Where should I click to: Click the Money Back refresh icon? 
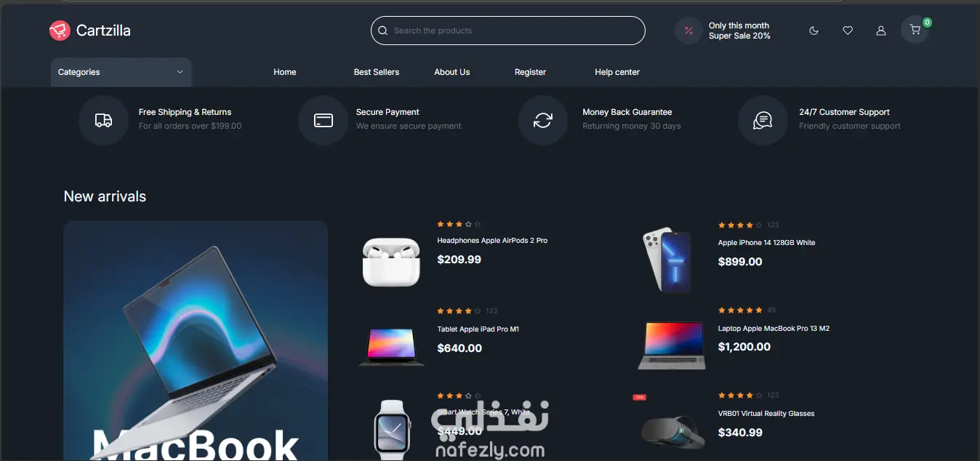pyautogui.click(x=543, y=120)
